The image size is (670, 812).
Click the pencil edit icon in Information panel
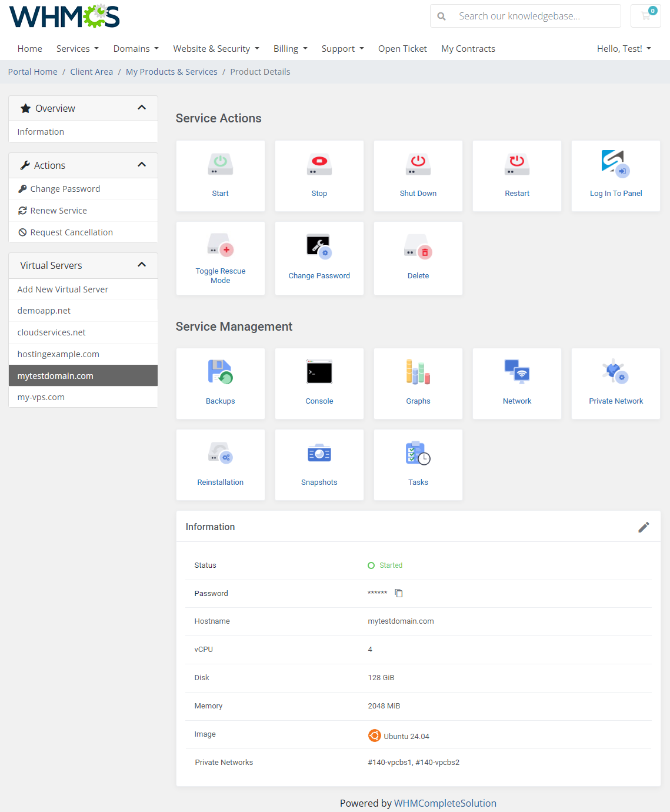click(x=644, y=527)
